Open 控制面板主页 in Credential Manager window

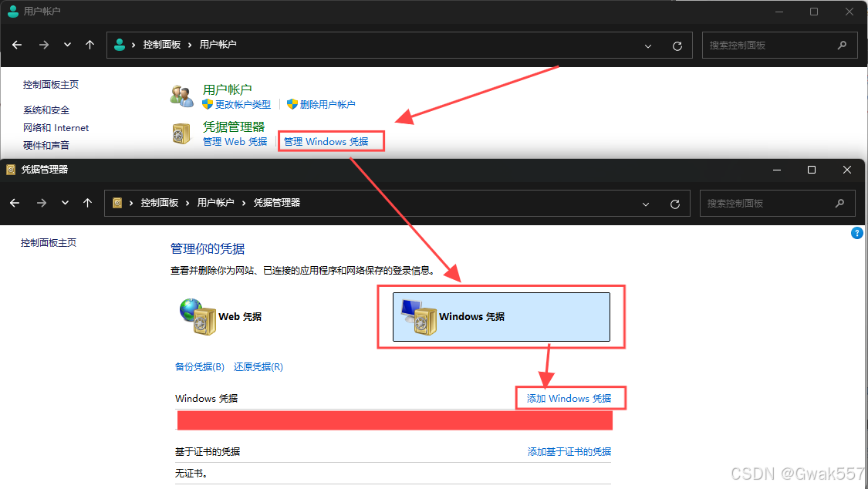[x=49, y=243]
